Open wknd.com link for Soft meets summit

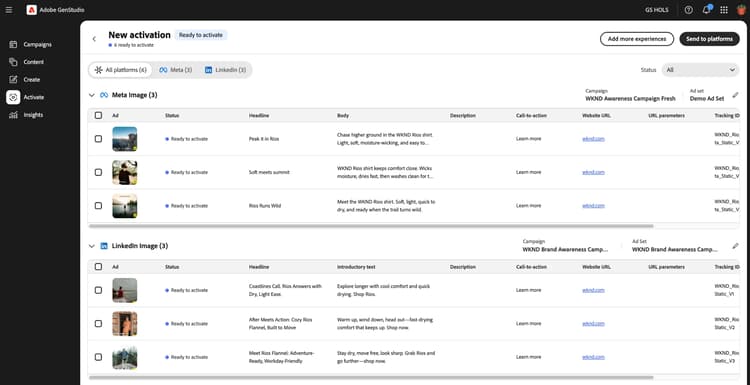593,172
